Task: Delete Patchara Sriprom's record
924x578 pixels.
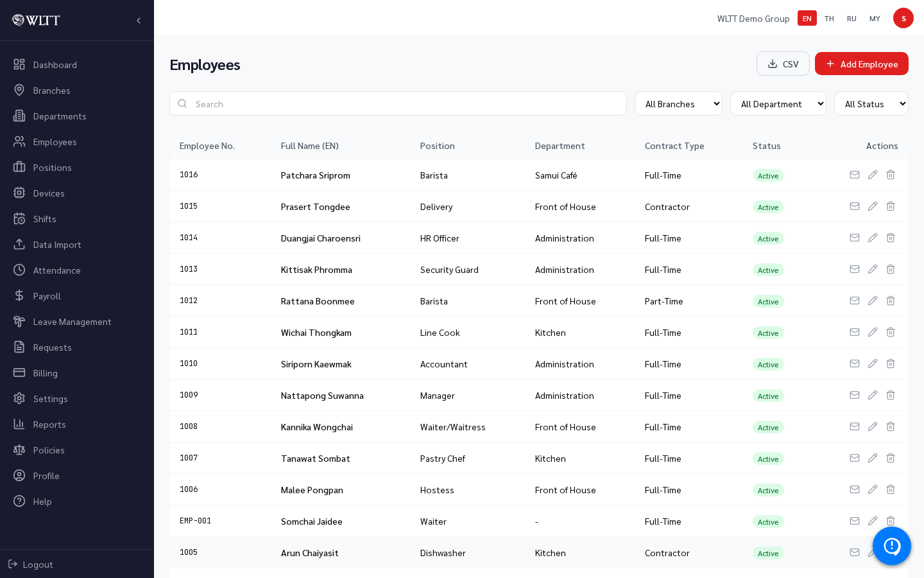Action: [x=891, y=175]
